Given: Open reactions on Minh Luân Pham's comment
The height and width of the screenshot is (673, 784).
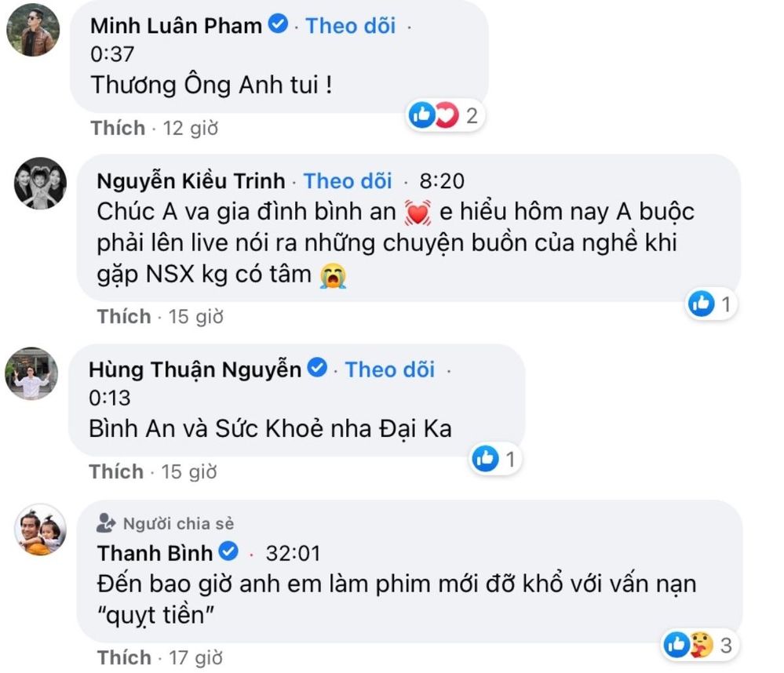Looking at the screenshot, I should click(x=443, y=116).
